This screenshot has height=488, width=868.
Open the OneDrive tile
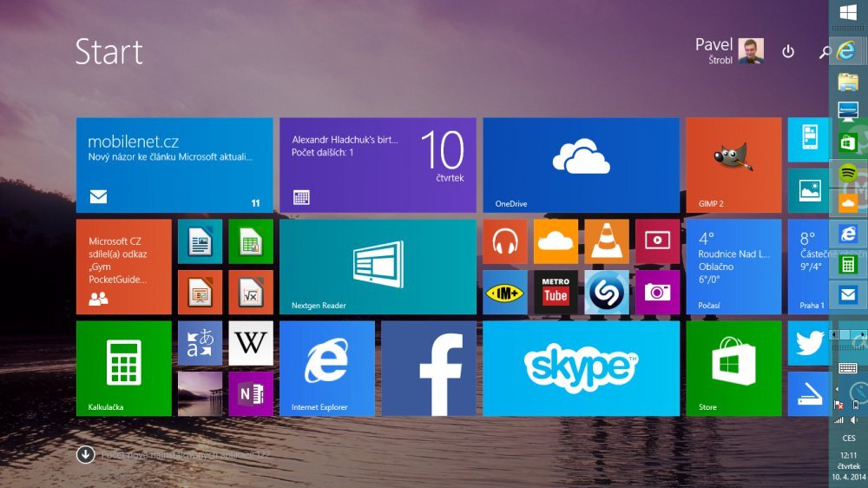(x=581, y=165)
